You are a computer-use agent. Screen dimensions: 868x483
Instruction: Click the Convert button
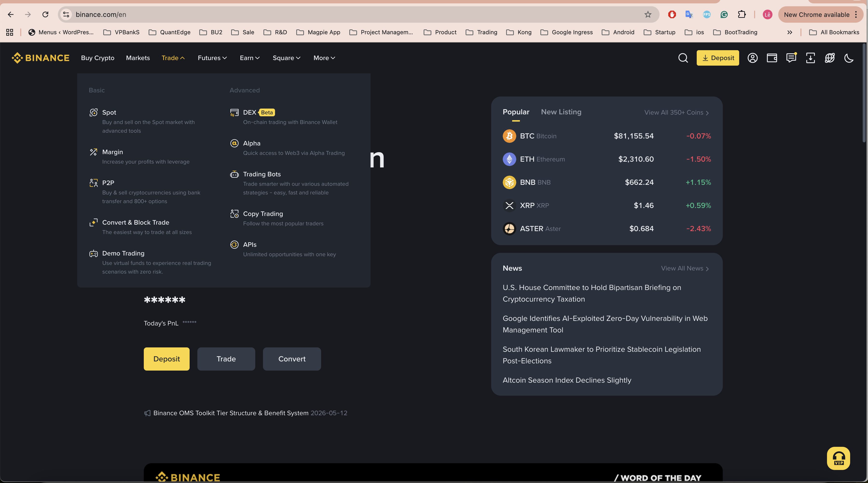(x=292, y=359)
